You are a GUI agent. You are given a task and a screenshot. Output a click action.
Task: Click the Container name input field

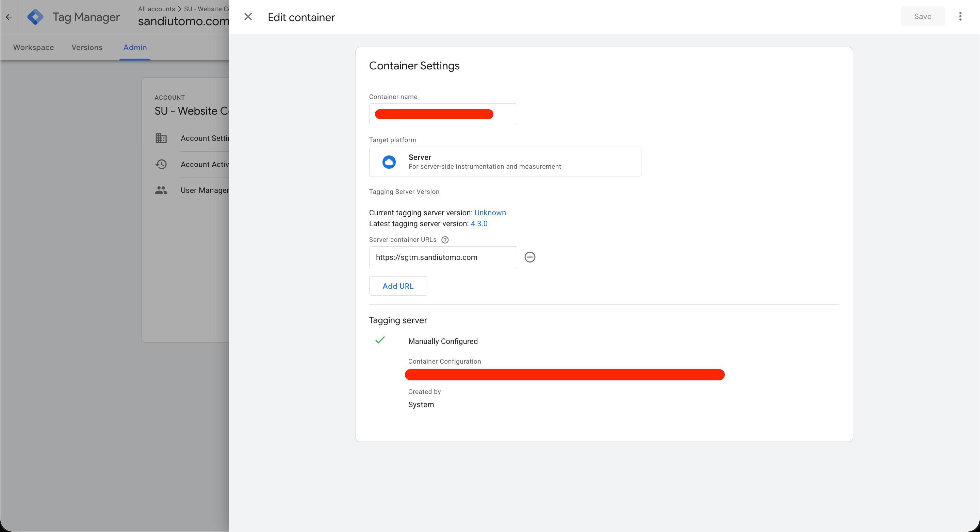click(443, 114)
